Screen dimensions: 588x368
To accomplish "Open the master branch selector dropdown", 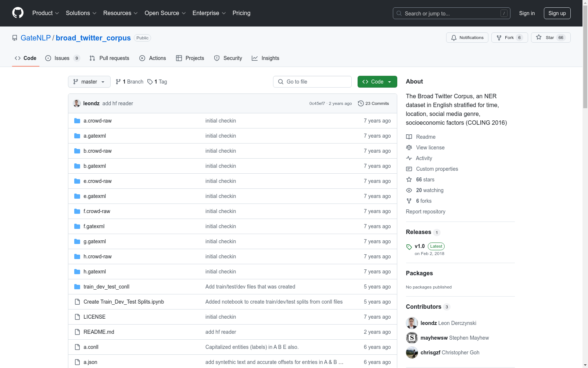I will click(89, 82).
